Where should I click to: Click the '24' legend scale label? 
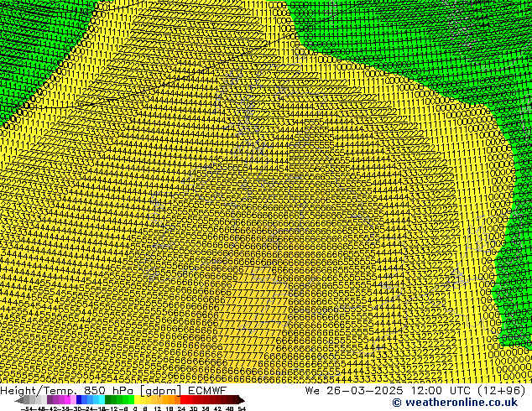(x=181, y=408)
